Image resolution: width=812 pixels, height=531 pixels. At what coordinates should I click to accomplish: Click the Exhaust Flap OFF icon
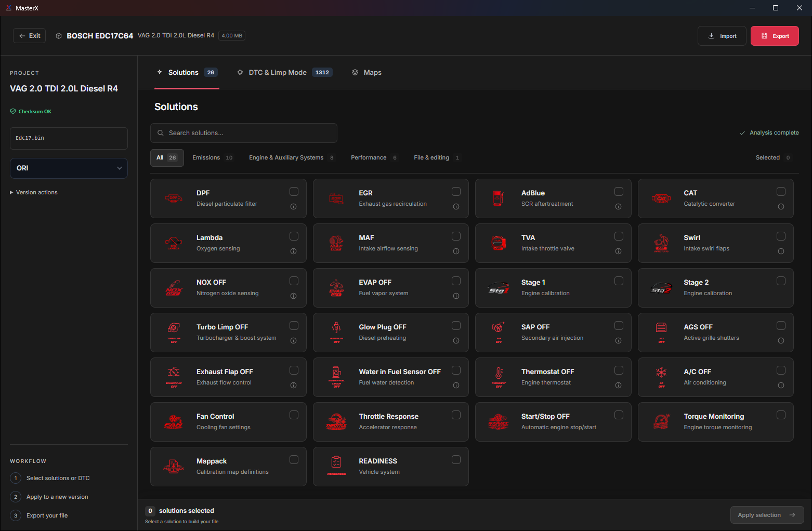coord(174,377)
